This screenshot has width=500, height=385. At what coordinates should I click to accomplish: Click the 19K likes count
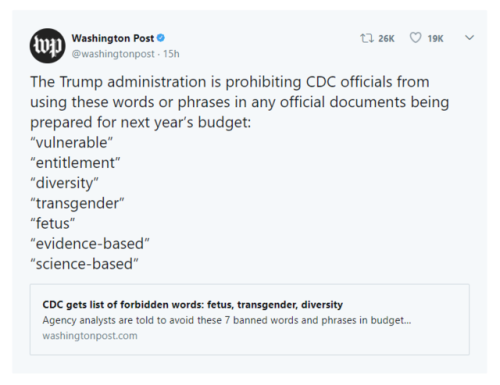(x=435, y=39)
